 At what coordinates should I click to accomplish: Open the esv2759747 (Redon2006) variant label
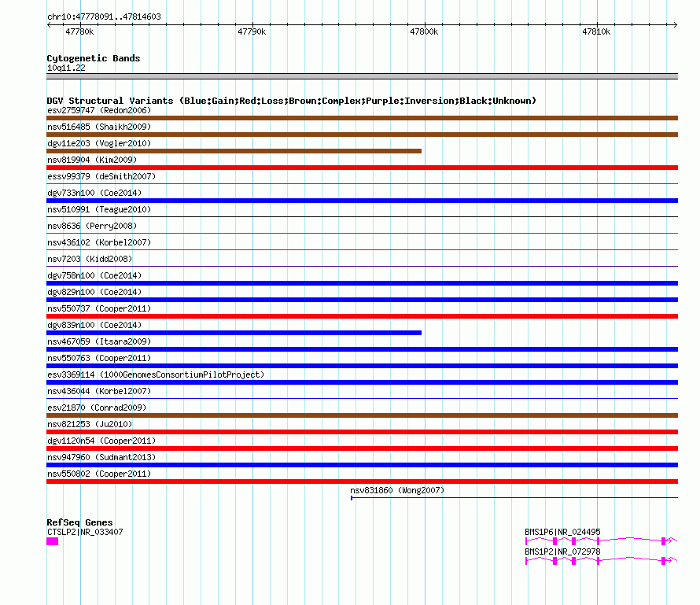click(x=99, y=110)
